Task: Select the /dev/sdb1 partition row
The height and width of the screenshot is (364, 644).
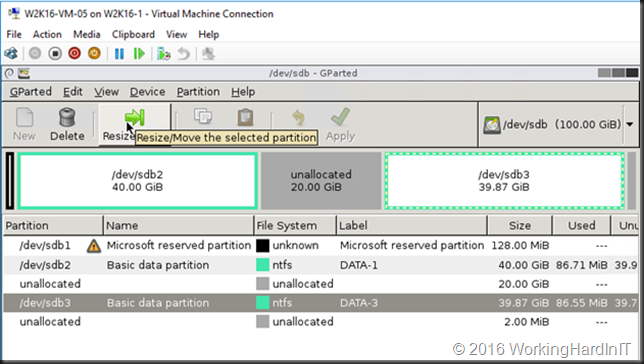Action: coord(320,246)
